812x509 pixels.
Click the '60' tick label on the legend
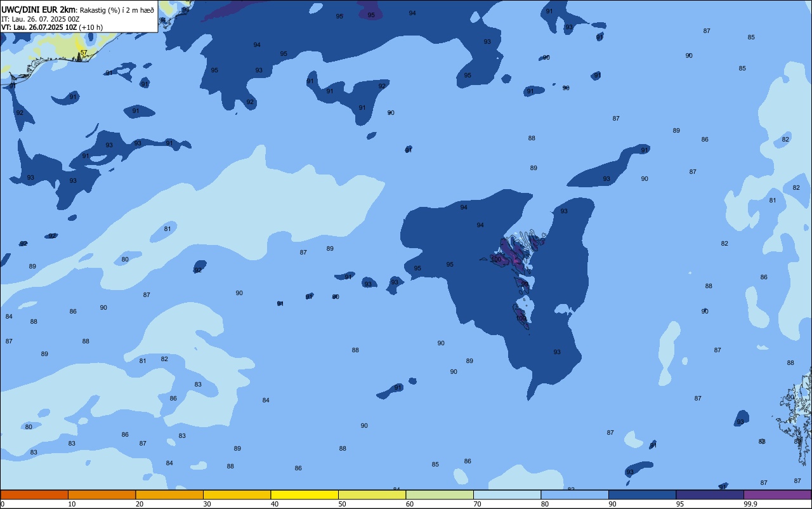[410, 504]
